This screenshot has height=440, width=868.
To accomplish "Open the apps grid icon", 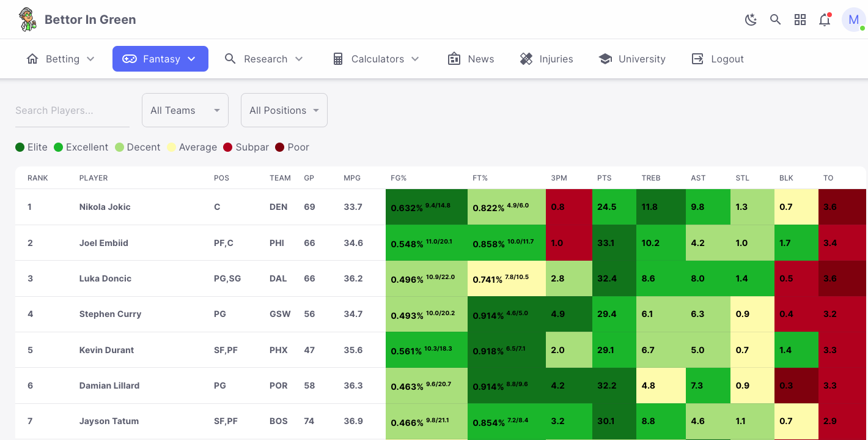I will click(x=800, y=20).
